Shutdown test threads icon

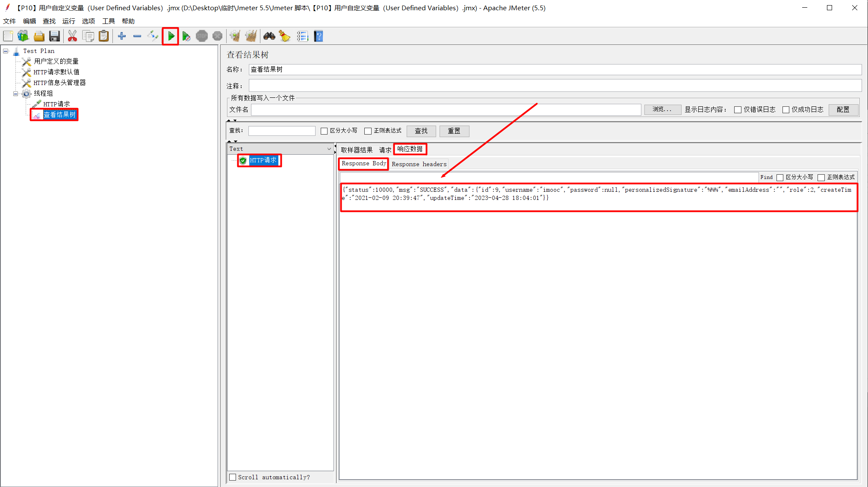point(218,36)
